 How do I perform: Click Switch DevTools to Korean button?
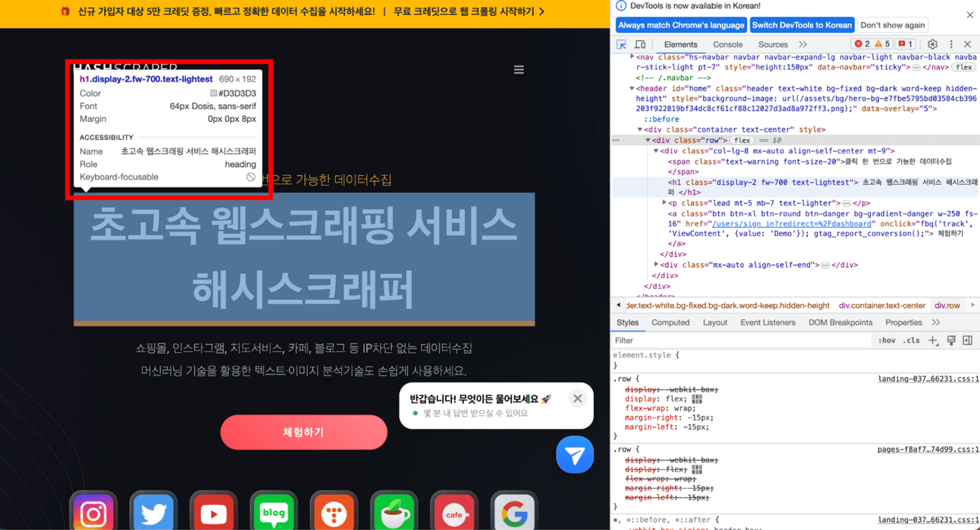tap(802, 25)
